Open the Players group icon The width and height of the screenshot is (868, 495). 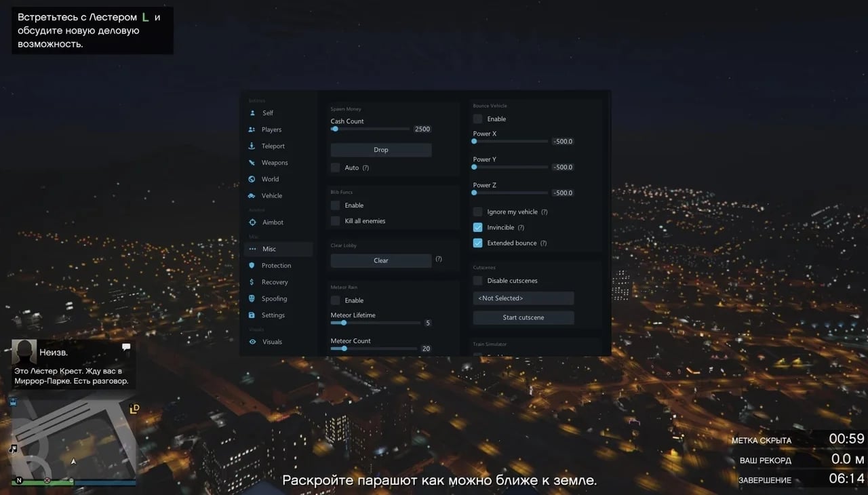[252, 130]
